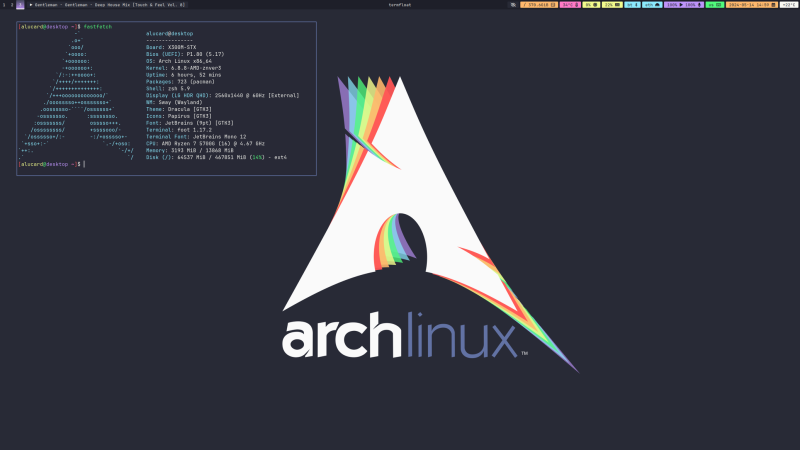Click the WM: Sway (Wayland) line

pyautogui.click(x=174, y=103)
